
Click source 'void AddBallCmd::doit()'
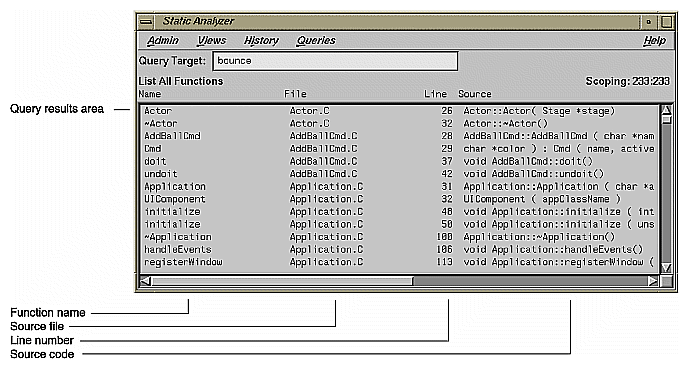528,161
